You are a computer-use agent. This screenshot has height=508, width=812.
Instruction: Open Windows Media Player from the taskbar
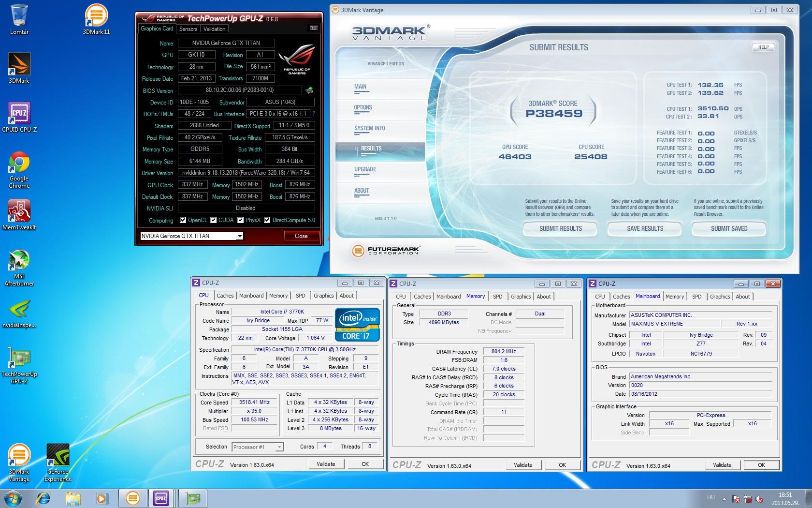102,498
